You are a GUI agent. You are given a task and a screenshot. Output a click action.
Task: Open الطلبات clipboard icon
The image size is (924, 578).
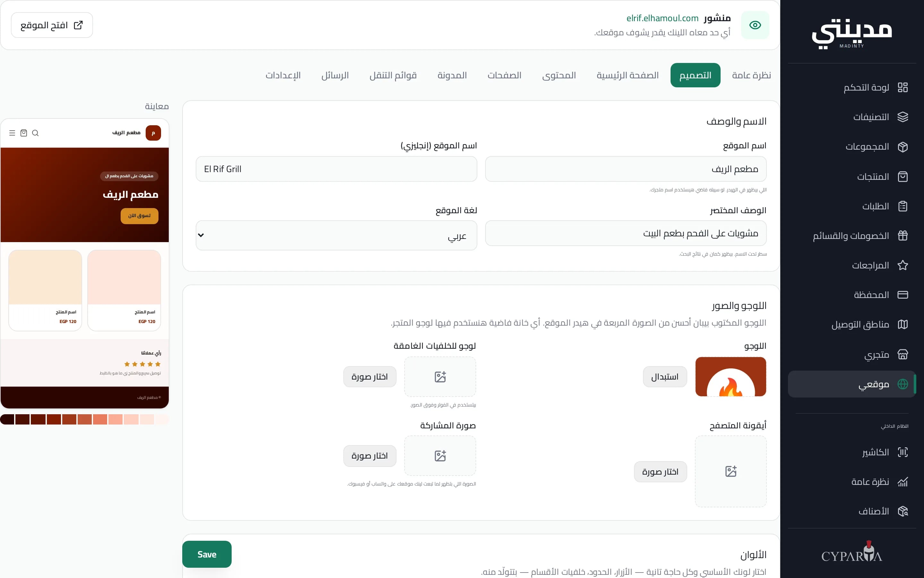903,206
